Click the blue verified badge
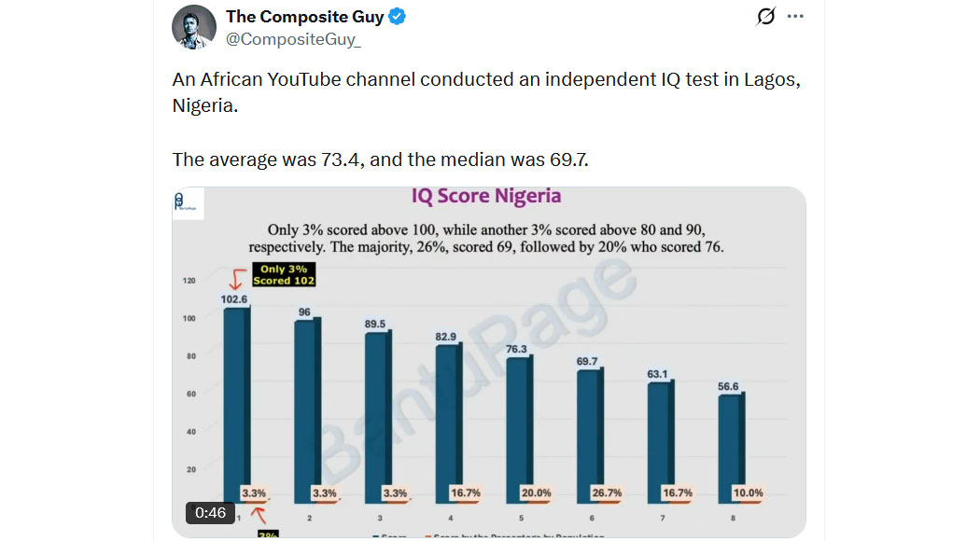Image resolution: width=980 pixels, height=541 pixels. tap(397, 17)
